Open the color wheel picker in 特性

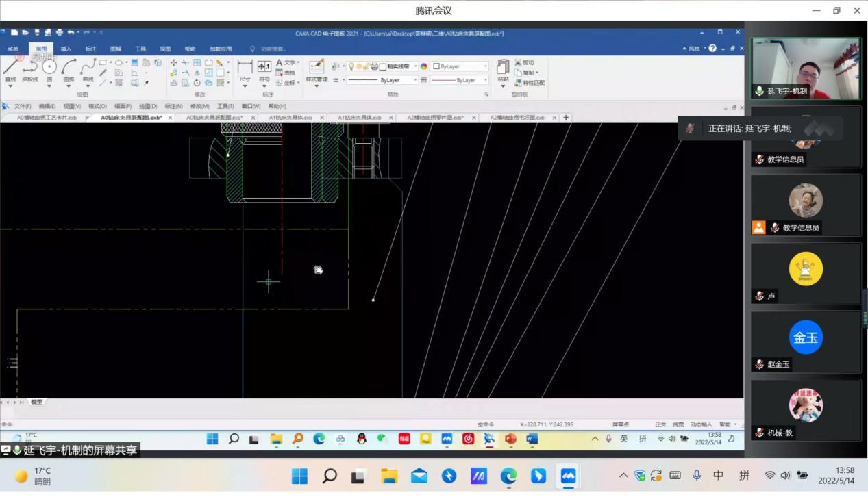coord(424,66)
